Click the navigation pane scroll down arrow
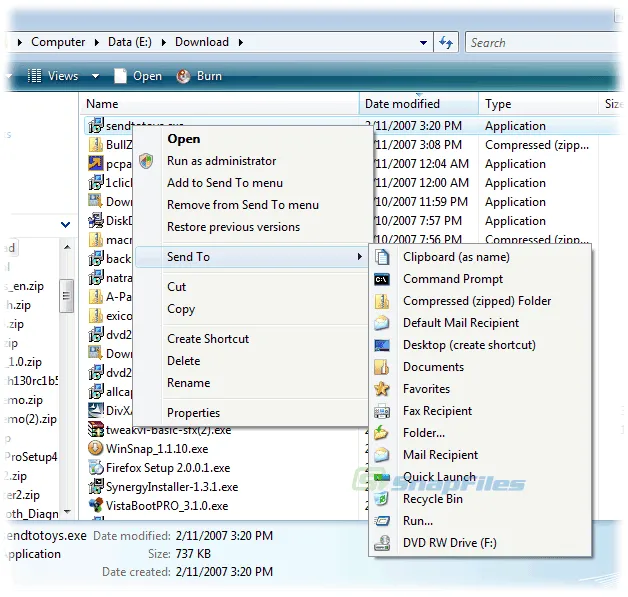Image resolution: width=628 pixels, height=597 pixels. point(67,512)
